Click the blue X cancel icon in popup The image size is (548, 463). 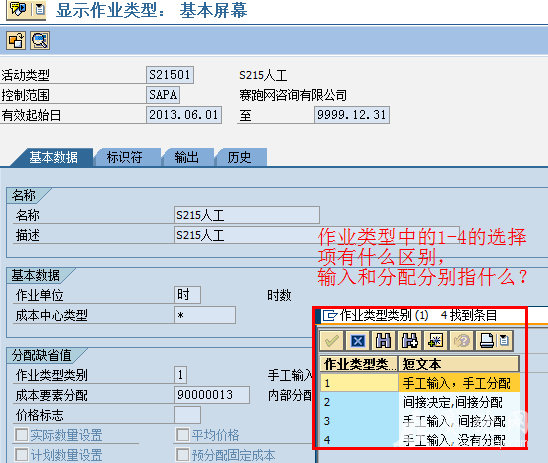point(358,340)
